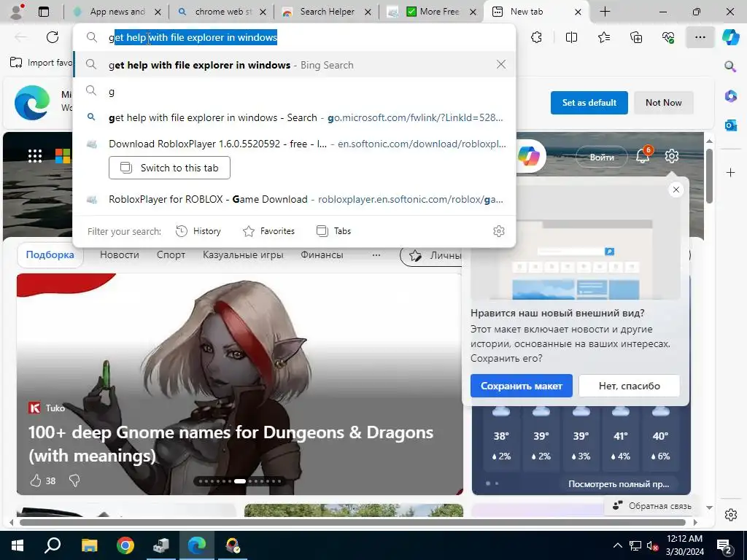Screen dimensions: 747x560
Task: Open sidebar settings gear at bottom
Action: tap(730, 515)
